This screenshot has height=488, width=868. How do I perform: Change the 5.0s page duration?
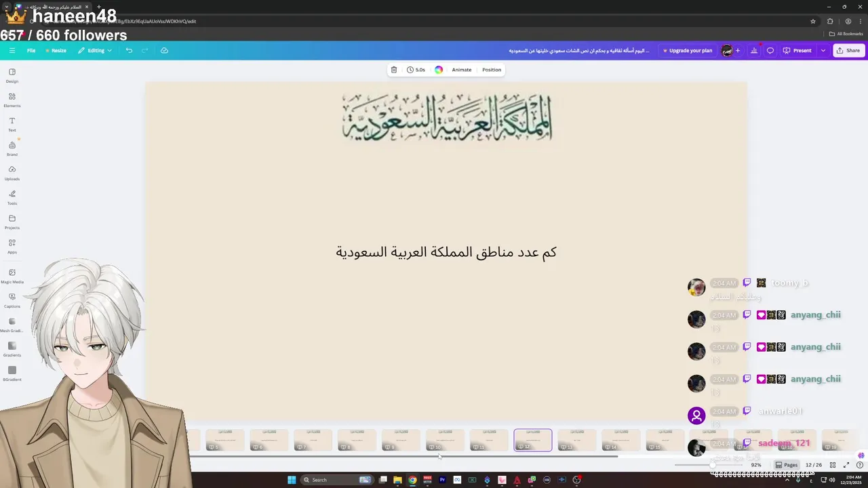pyautogui.click(x=416, y=70)
